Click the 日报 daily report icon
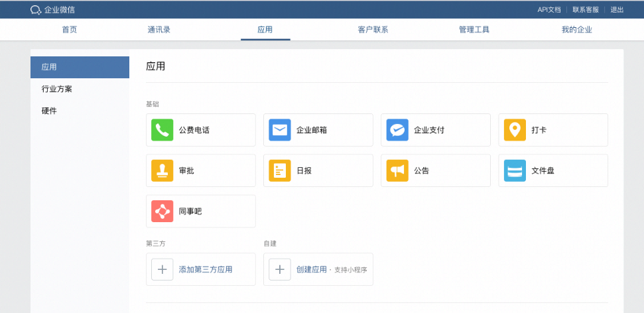The height and width of the screenshot is (313, 644). point(280,170)
